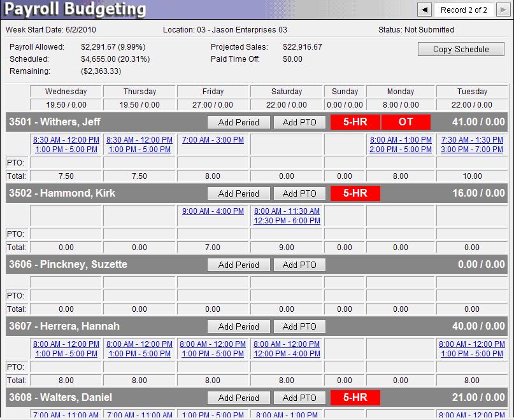Click the Record 2 of 2 field
Viewport: 514px width, 420px height.
click(x=464, y=10)
